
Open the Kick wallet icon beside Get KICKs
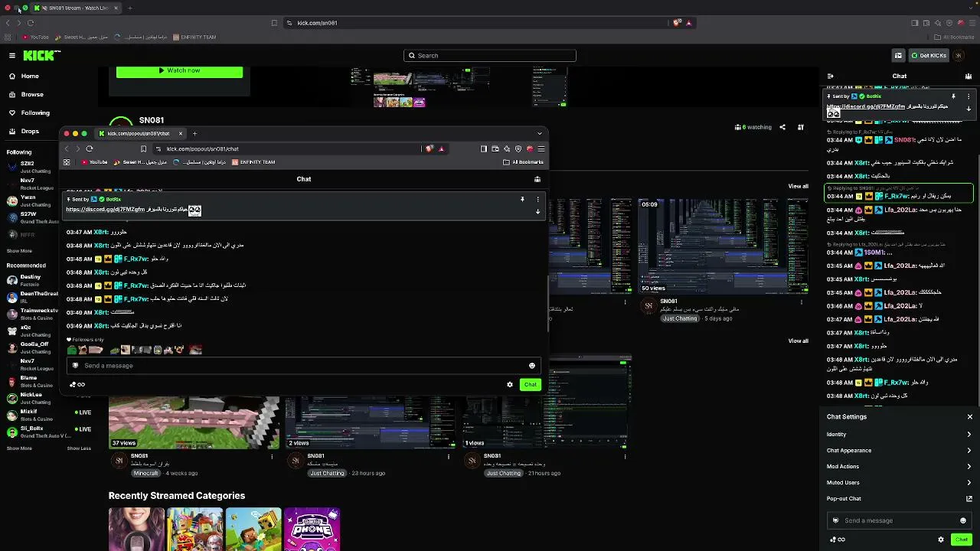pyautogui.click(x=898, y=55)
